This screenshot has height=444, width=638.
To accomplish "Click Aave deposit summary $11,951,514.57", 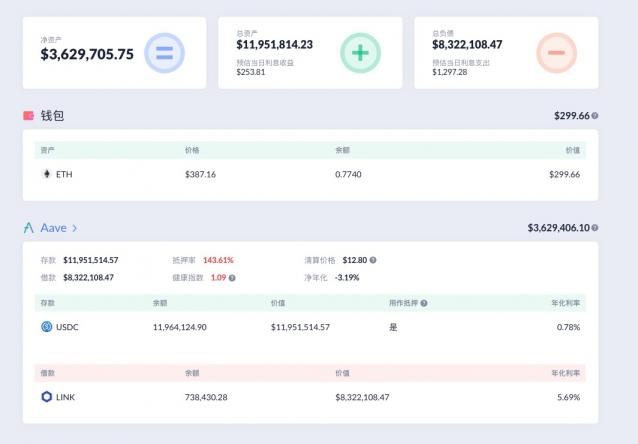I will [91, 260].
